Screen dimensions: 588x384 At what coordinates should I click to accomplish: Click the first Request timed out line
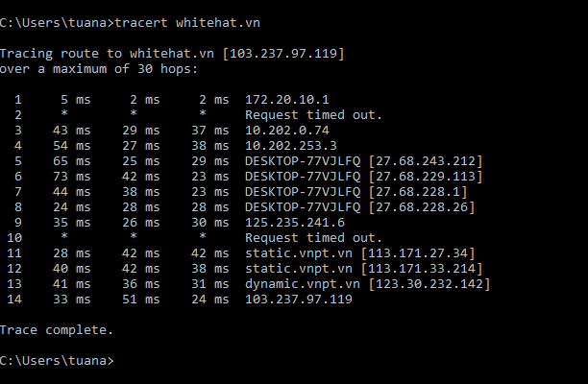pyautogui.click(x=313, y=115)
